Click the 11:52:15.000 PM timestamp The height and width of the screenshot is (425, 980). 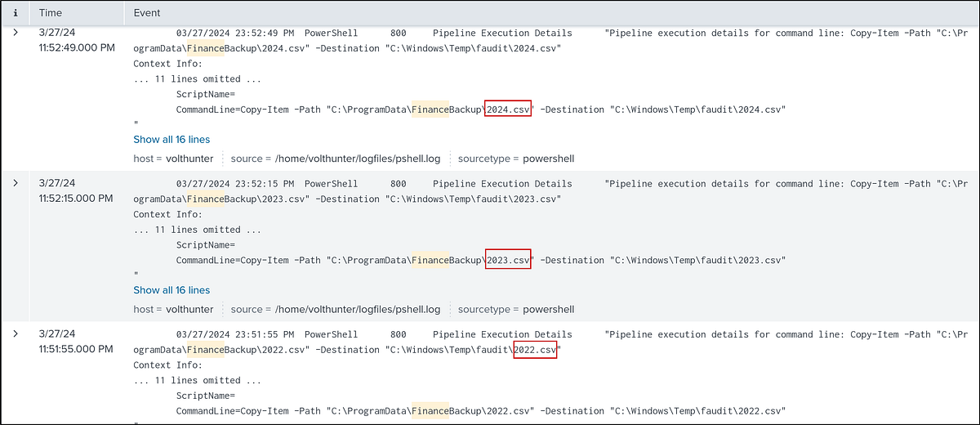[x=76, y=198]
